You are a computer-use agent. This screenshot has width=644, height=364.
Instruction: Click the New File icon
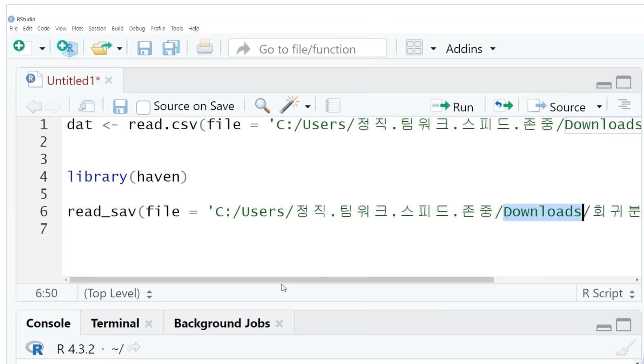(x=20, y=47)
